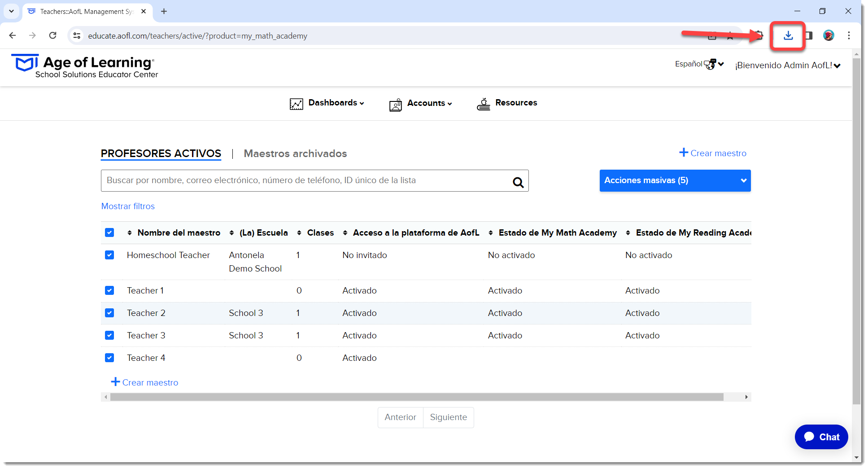Sort by Acceso a la plataforma arrows
Viewport: 868px width, 469px height.
pos(345,233)
